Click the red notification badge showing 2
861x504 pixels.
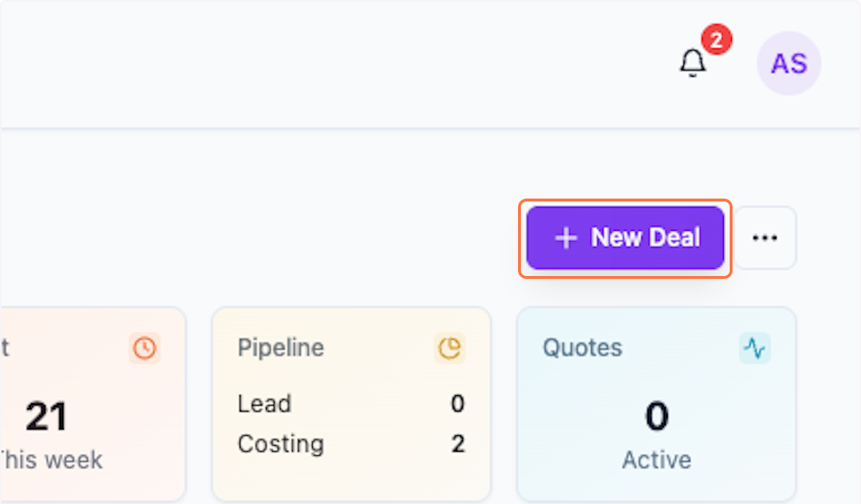pos(716,40)
